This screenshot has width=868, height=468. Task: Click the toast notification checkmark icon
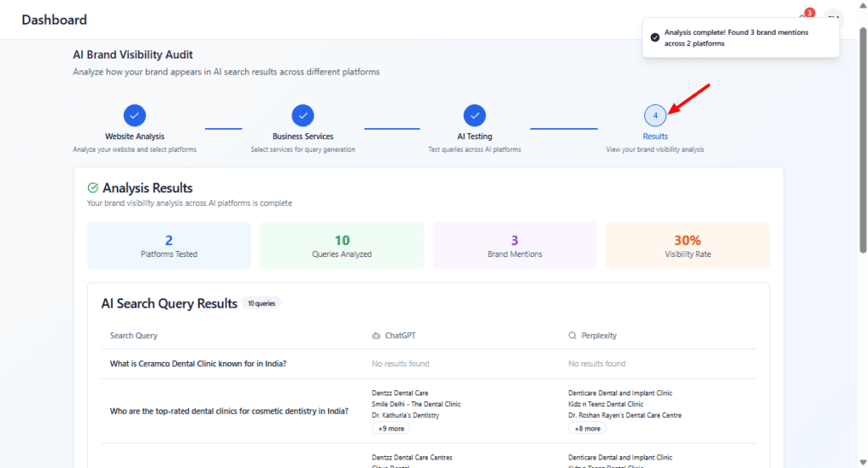pyautogui.click(x=654, y=37)
